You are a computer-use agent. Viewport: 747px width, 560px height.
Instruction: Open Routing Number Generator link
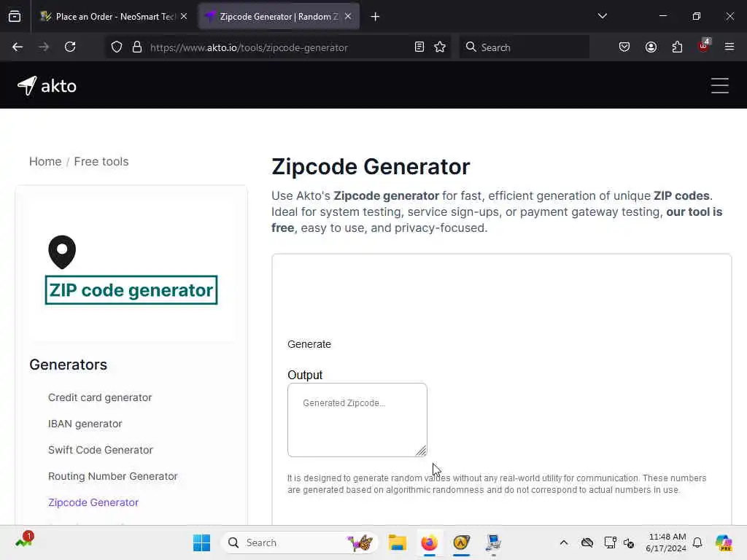pyautogui.click(x=113, y=476)
